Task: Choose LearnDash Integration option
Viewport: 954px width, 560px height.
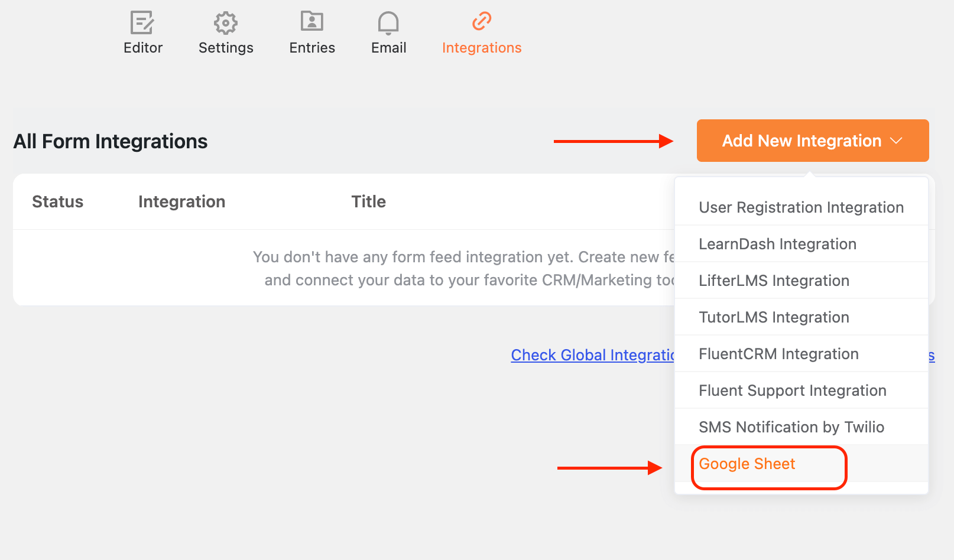Action: pyautogui.click(x=802, y=244)
